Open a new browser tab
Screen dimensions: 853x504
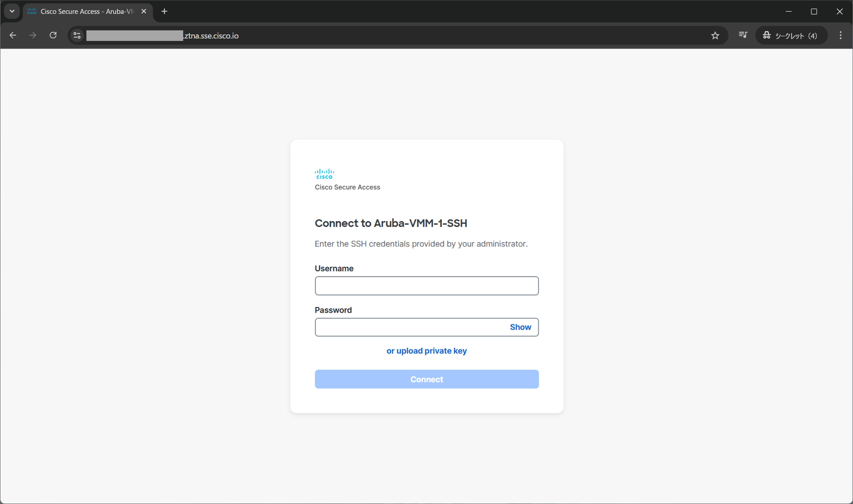coord(164,12)
